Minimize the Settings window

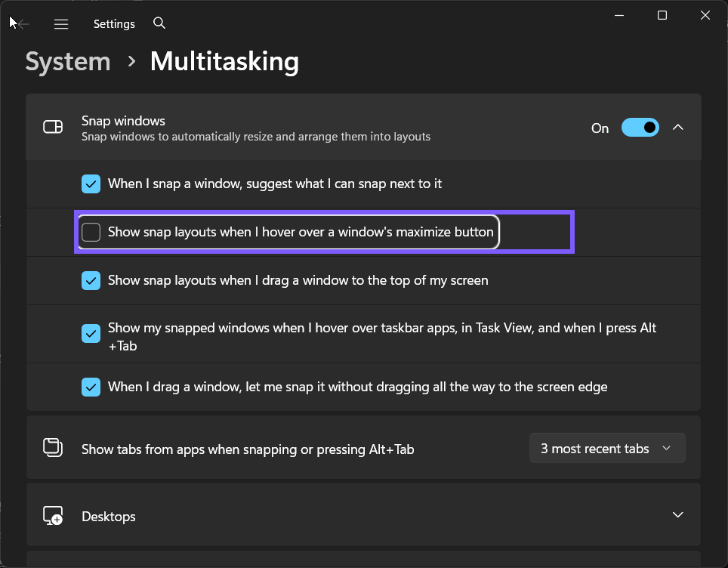619,15
